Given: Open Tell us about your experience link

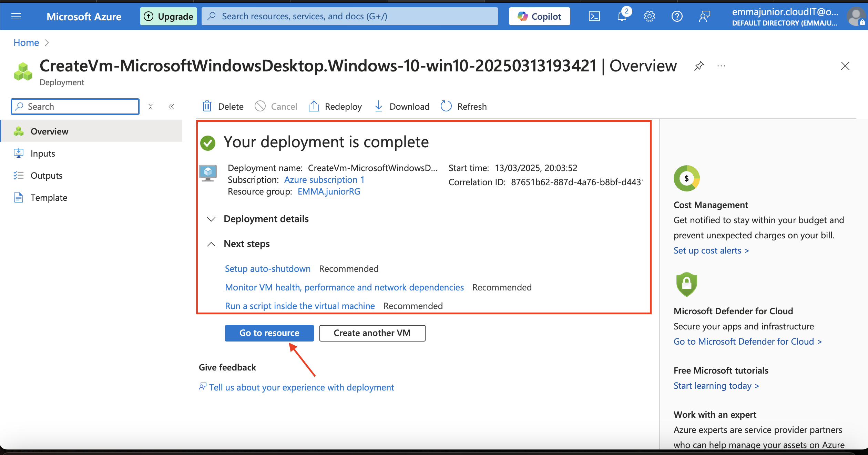Looking at the screenshot, I should coord(301,387).
